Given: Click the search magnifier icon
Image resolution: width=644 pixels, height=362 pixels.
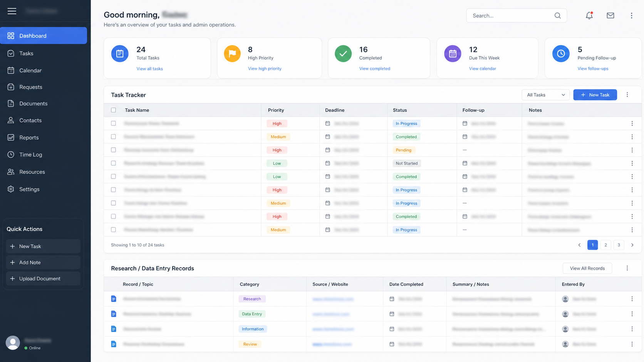Looking at the screenshot, I should [x=557, y=15].
